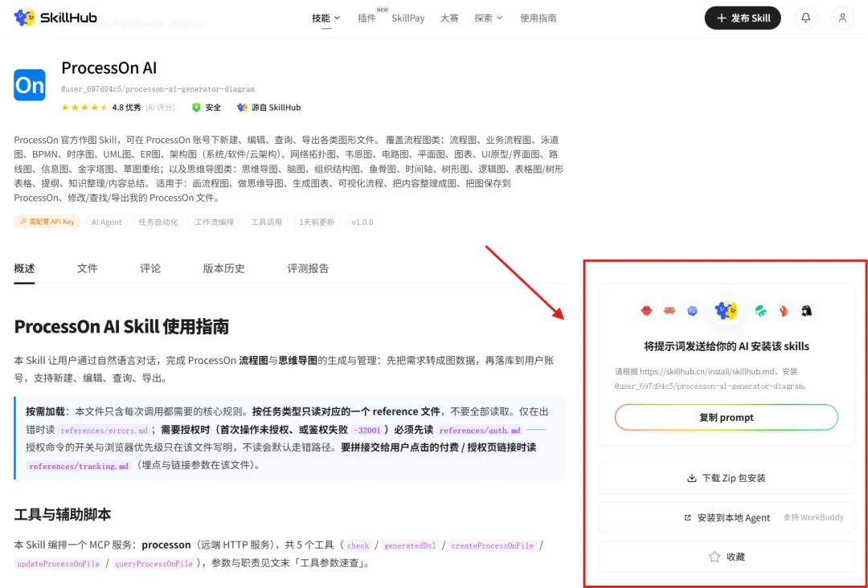Click the 工作流编排 tag

[215, 222]
